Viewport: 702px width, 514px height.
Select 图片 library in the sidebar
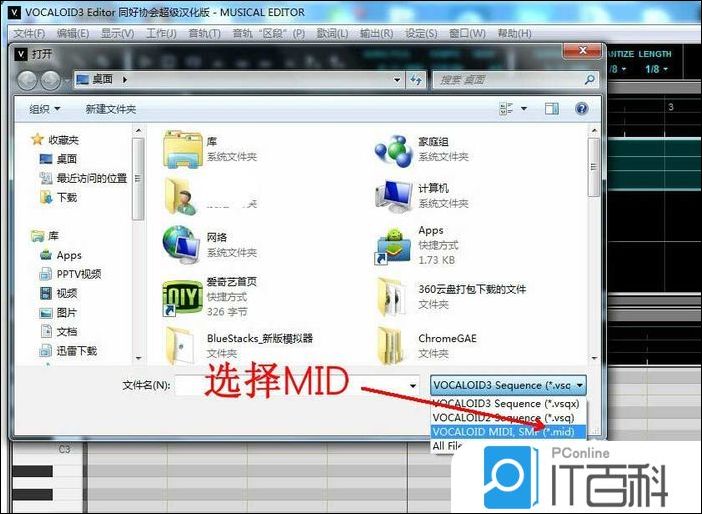coord(58,313)
